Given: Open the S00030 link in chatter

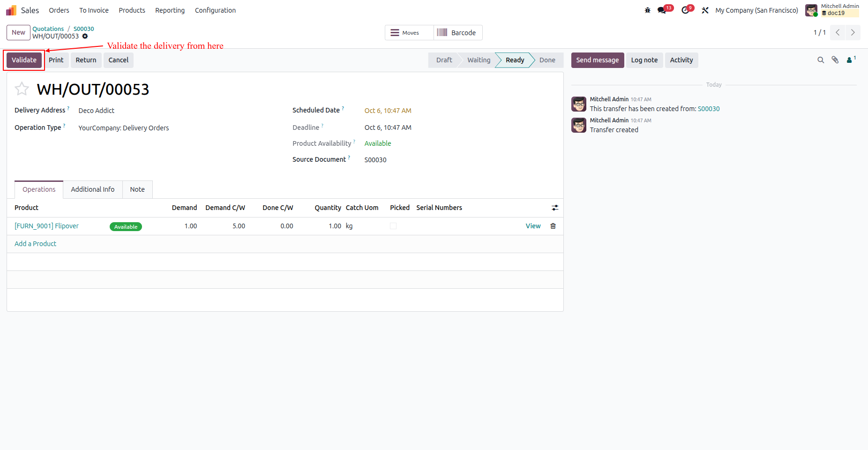Looking at the screenshot, I should click(709, 109).
